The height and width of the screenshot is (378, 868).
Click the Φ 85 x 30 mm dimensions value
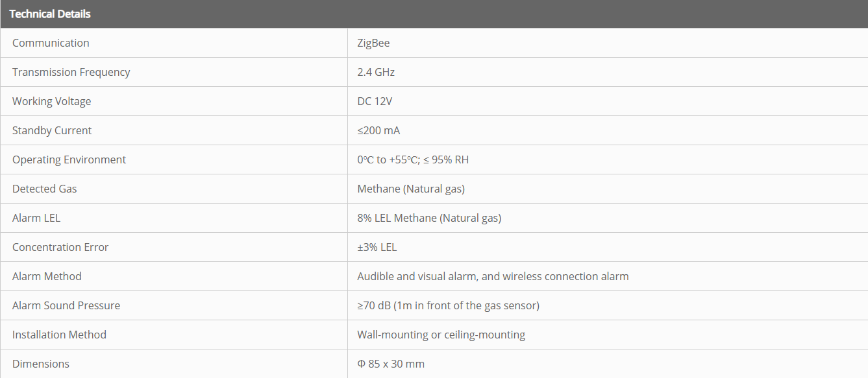(391, 364)
